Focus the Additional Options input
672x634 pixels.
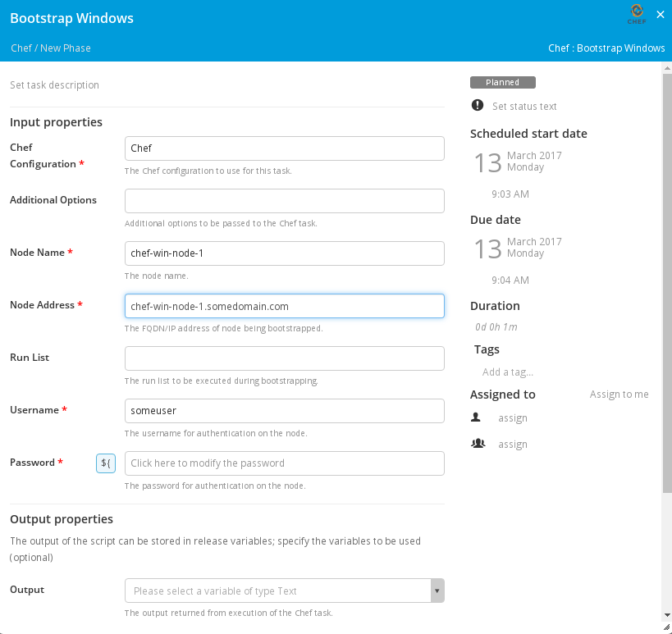pyautogui.click(x=285, y=201)
